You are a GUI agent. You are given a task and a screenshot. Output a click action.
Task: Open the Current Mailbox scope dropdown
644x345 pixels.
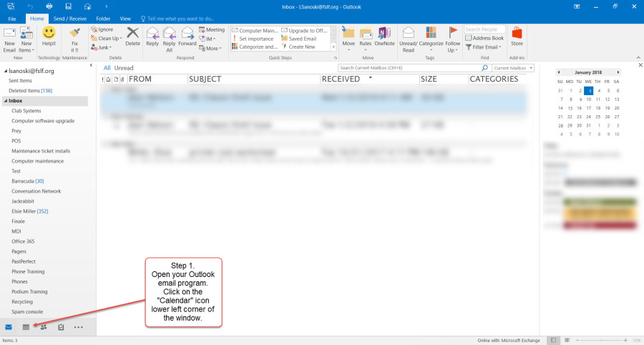click(513, 68)
